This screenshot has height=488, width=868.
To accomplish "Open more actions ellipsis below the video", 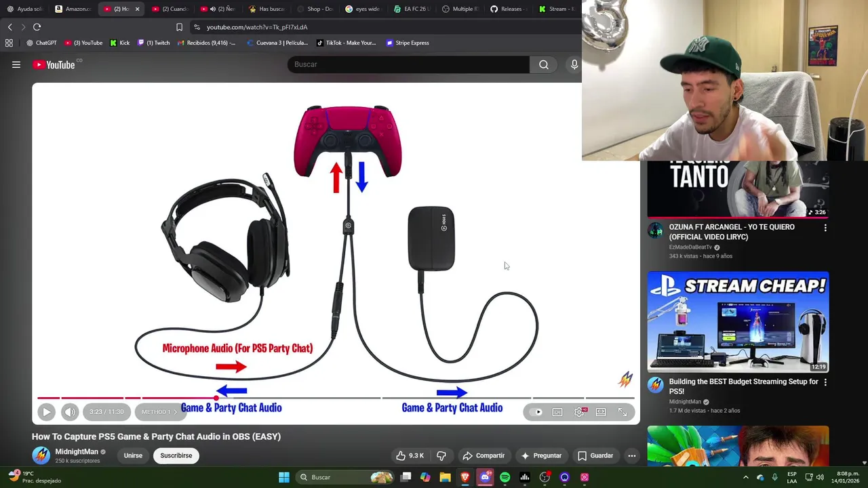I will point(632,455).
